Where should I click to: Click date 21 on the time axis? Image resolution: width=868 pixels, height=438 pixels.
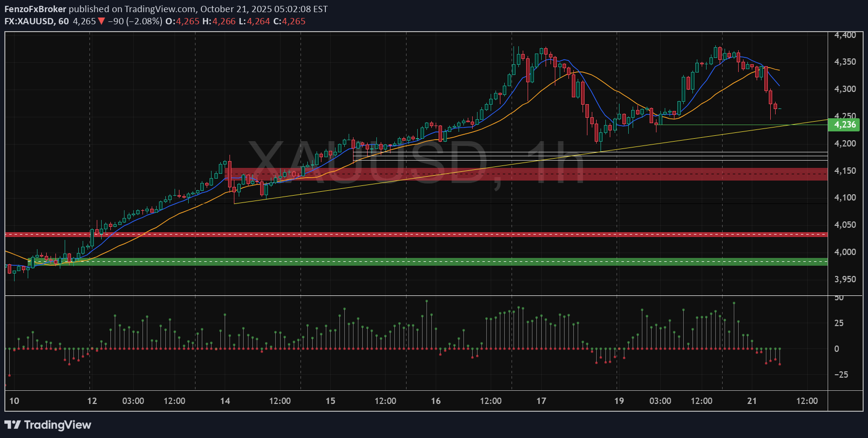pyautogui.click(x=752, y=401)
